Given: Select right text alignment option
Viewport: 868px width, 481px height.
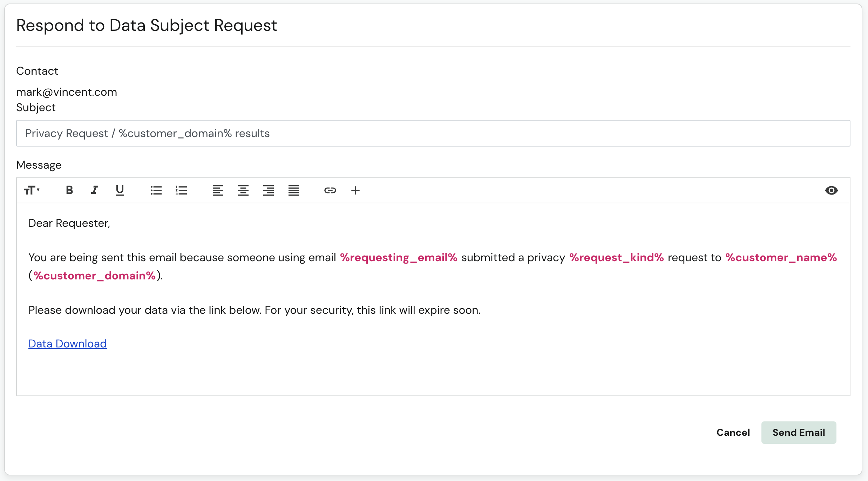Looking at the screenshot, I should click(260, 190).
